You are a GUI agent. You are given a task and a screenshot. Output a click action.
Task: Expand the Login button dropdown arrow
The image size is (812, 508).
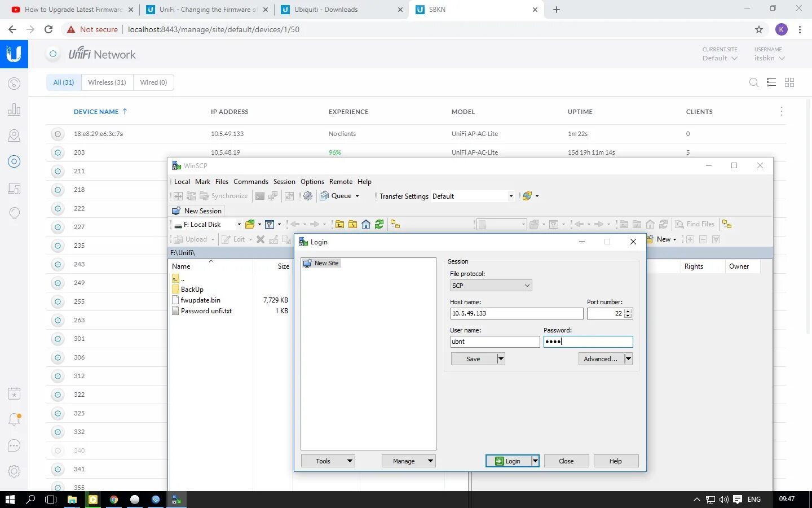click(535, 461)
